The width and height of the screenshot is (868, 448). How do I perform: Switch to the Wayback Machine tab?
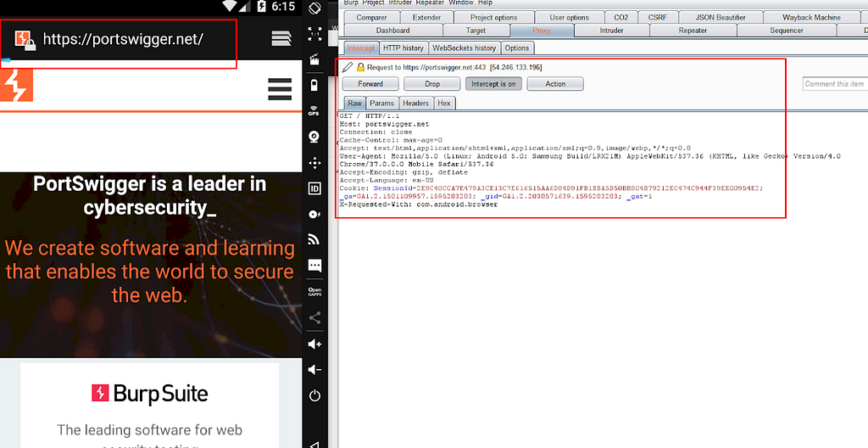pyautogui.click(x=811, y=17)
